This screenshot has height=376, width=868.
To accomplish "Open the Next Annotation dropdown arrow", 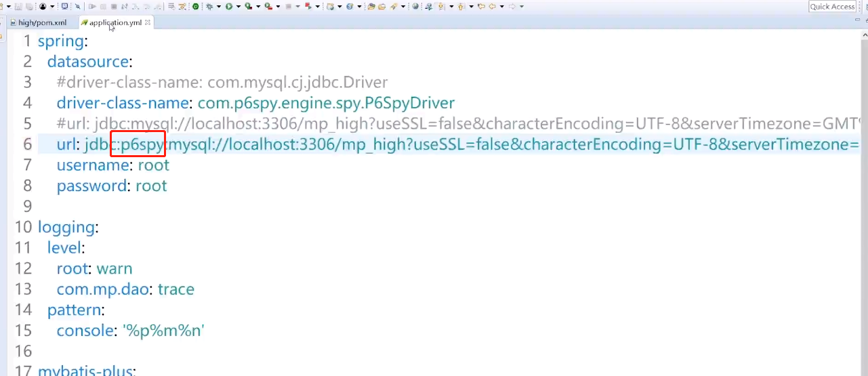I will [451, 7].
